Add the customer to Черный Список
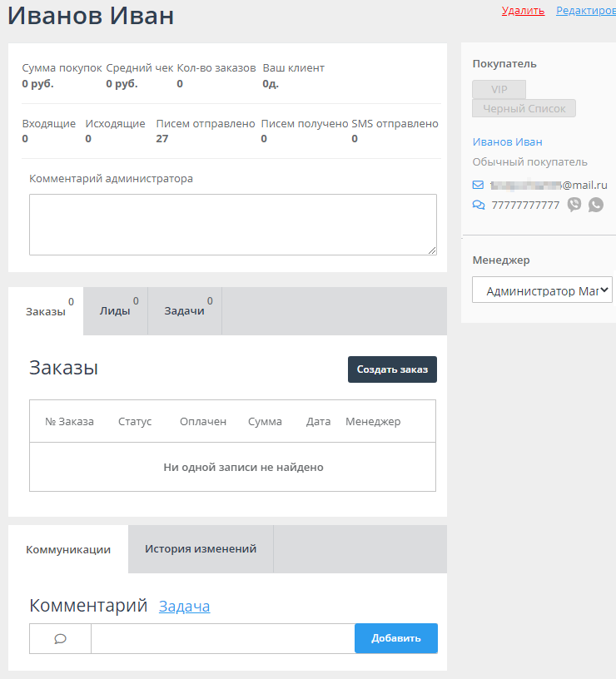 (524, 108)
